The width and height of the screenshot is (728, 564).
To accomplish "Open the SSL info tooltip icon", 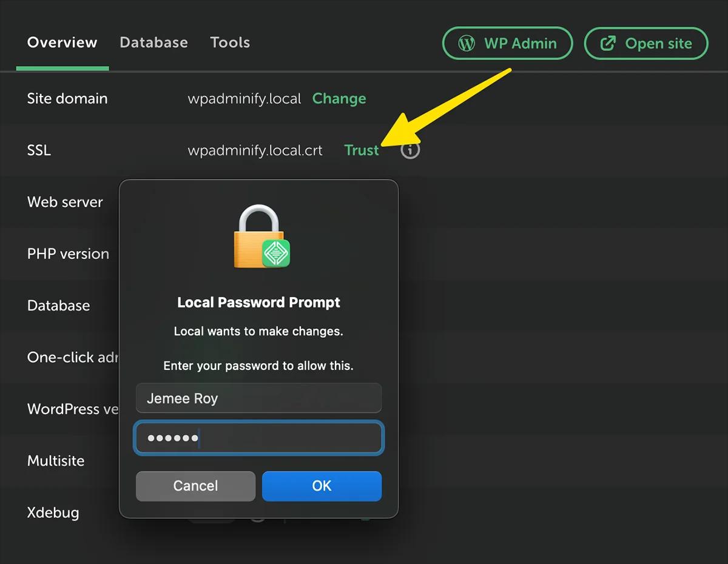I will (x=410, y=150).
